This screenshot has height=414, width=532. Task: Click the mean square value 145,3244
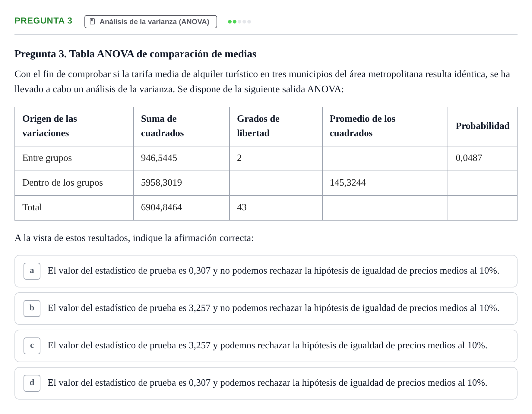(x=348, y=183)
